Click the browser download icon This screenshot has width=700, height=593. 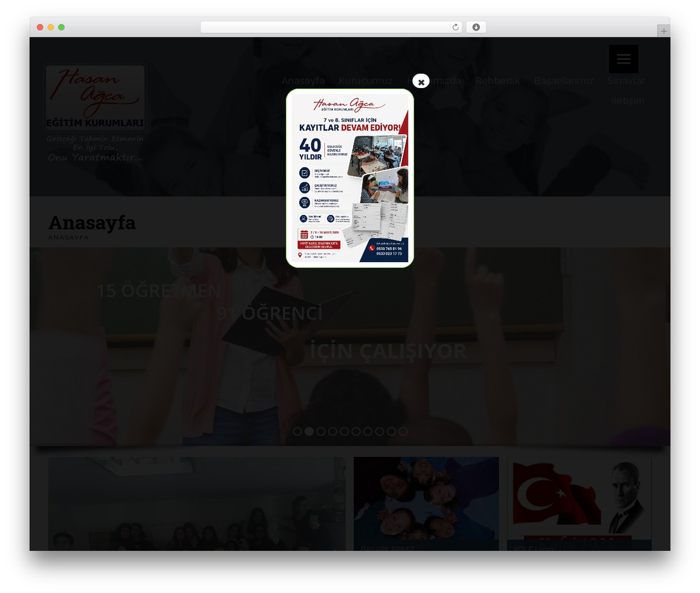476,27
